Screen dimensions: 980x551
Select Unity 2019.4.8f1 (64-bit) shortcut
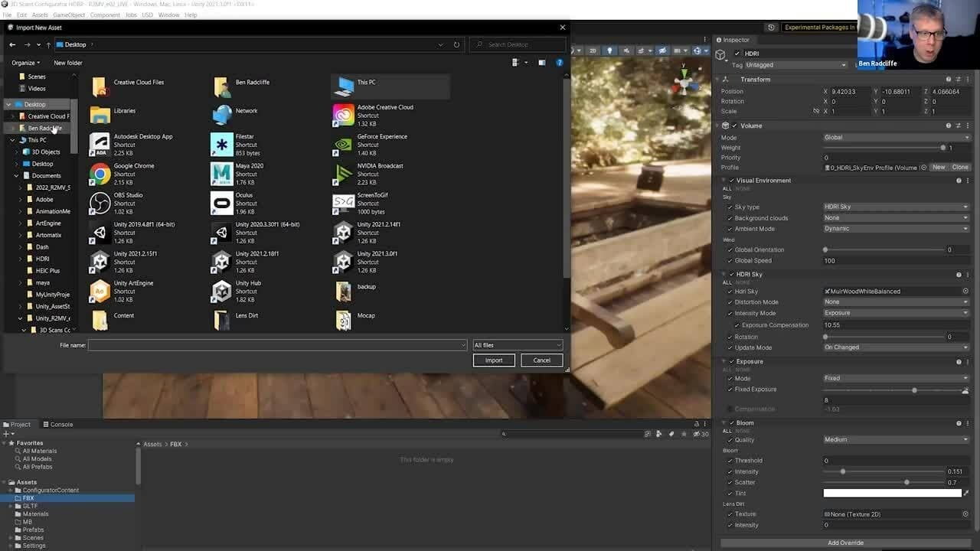[132, 233]
